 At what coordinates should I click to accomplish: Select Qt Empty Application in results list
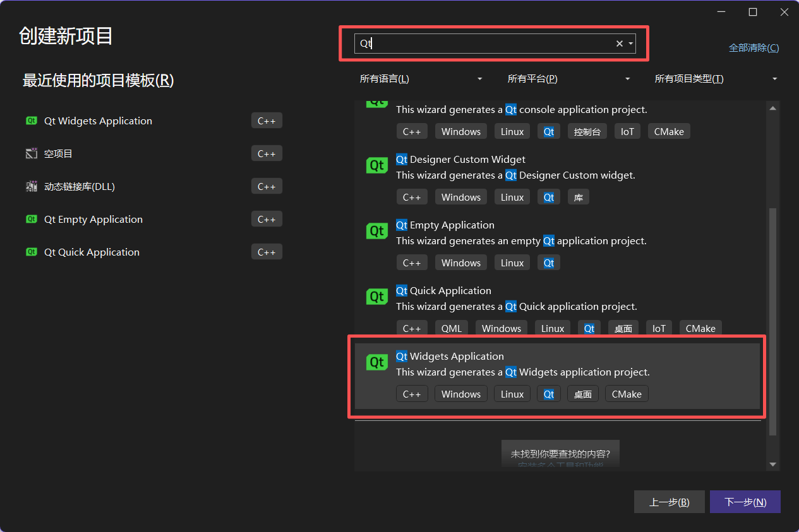click(x=557, y=245)
